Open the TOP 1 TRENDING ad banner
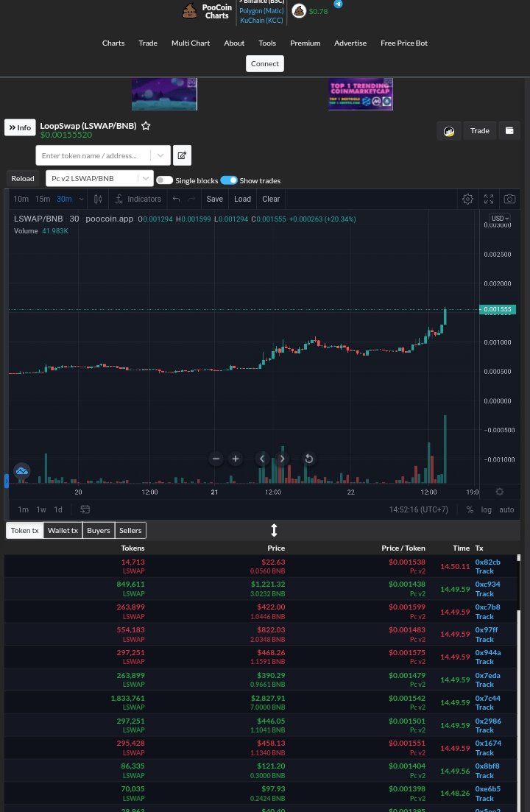 click(x=360, y=93)
